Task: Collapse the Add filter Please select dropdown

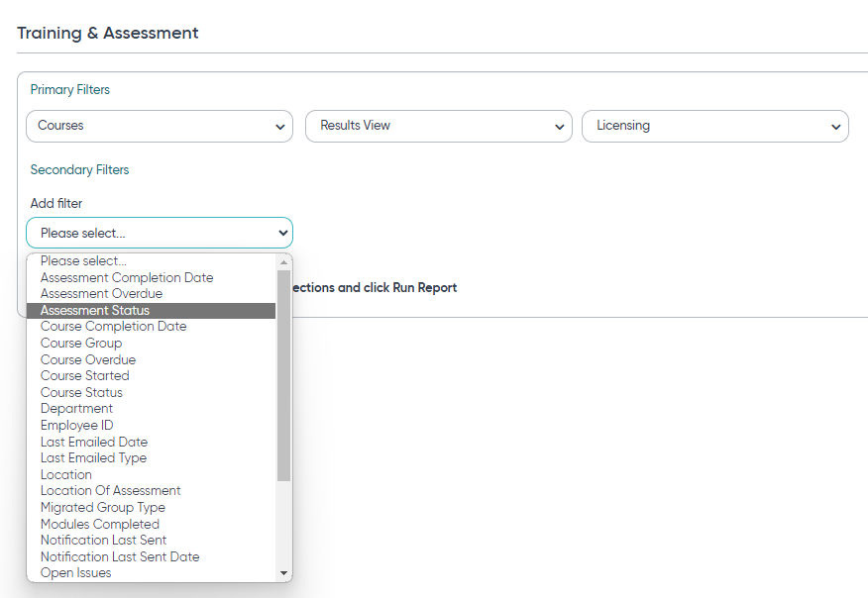Action: pos(160,233)
